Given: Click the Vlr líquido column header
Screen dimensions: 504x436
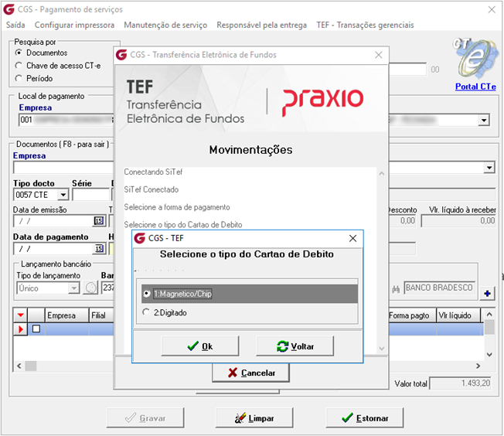Looking at the screenshot, I should (458, 315).
